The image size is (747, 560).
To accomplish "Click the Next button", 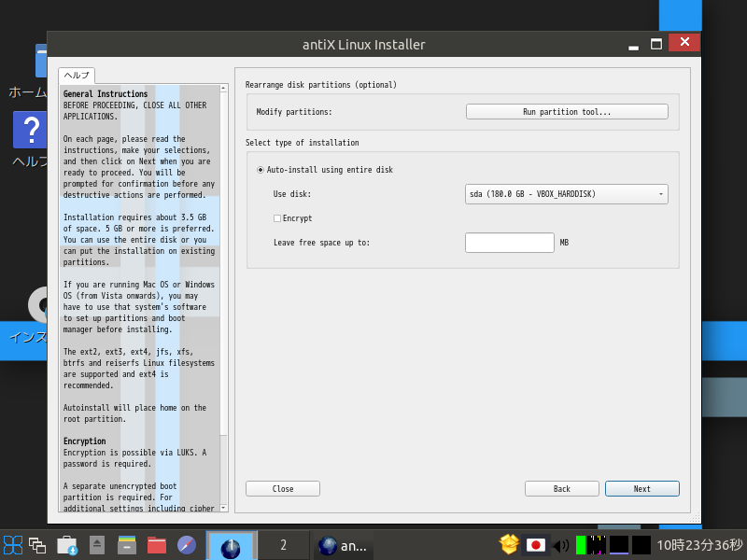I will tap(642, 489).
